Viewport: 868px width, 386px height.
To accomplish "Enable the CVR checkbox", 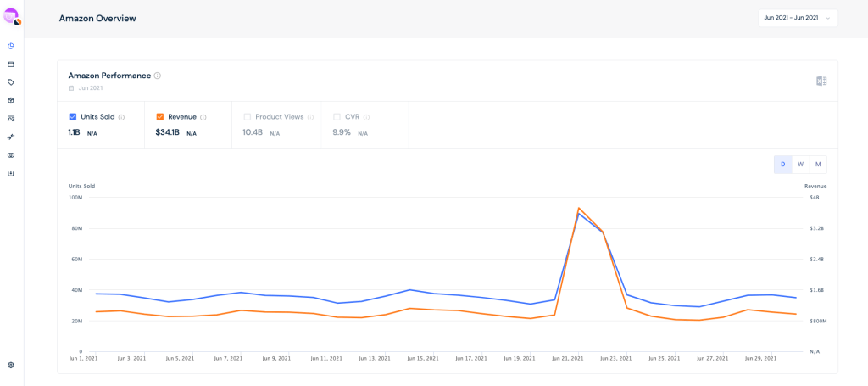I will click(337, 117).
